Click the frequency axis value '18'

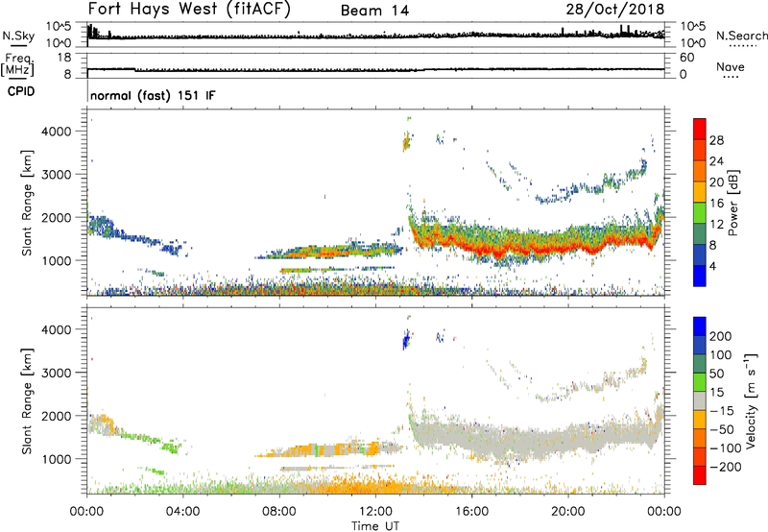(64, 58)
